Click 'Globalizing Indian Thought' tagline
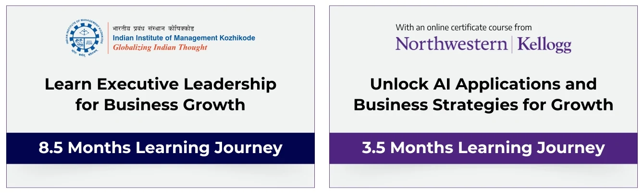Screen dimensions: 644x194 (160, 48)
